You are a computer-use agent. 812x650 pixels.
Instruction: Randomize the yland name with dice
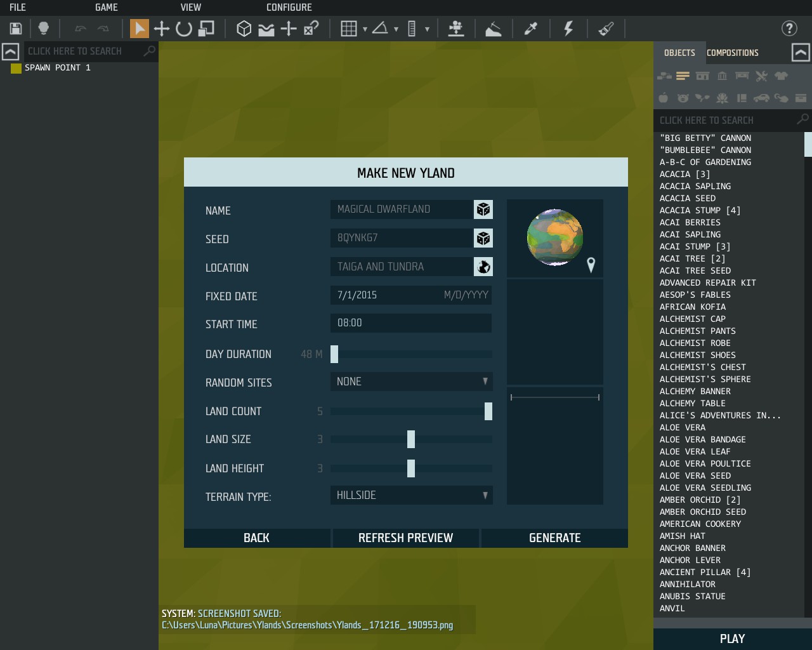483,209
